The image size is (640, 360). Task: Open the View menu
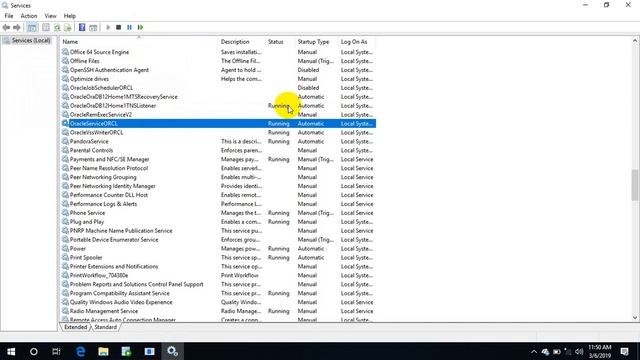pos(50,16)
